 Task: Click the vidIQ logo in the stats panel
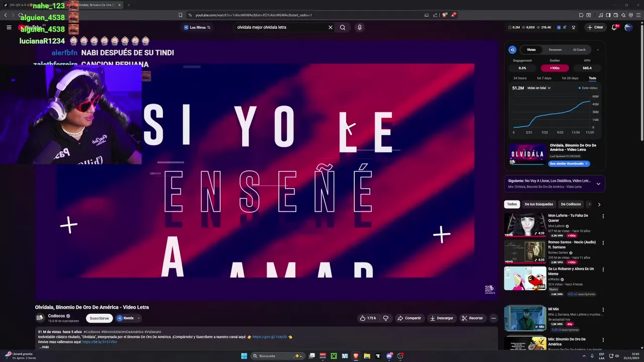coord(513,50)
